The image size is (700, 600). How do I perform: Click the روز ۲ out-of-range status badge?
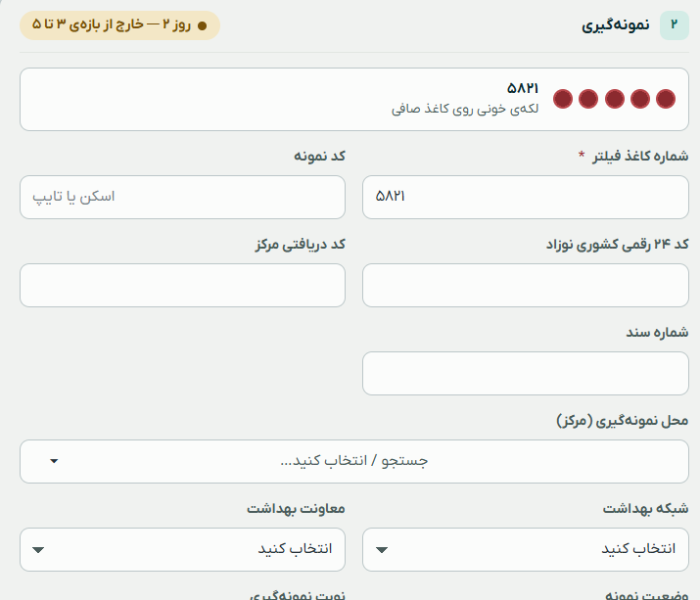point(119,25)
